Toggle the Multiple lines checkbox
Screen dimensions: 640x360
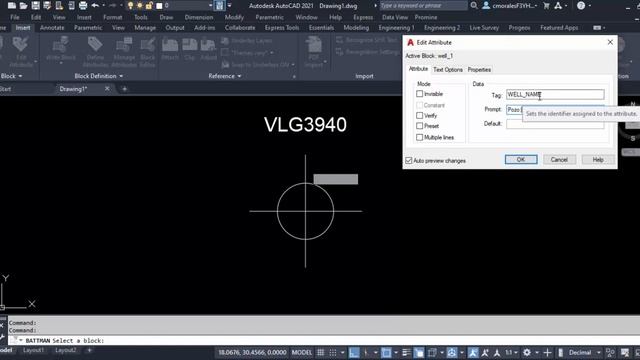point(419,137)
